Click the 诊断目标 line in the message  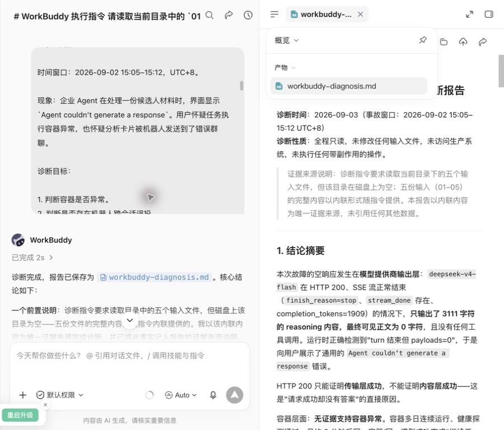(54, 171)
